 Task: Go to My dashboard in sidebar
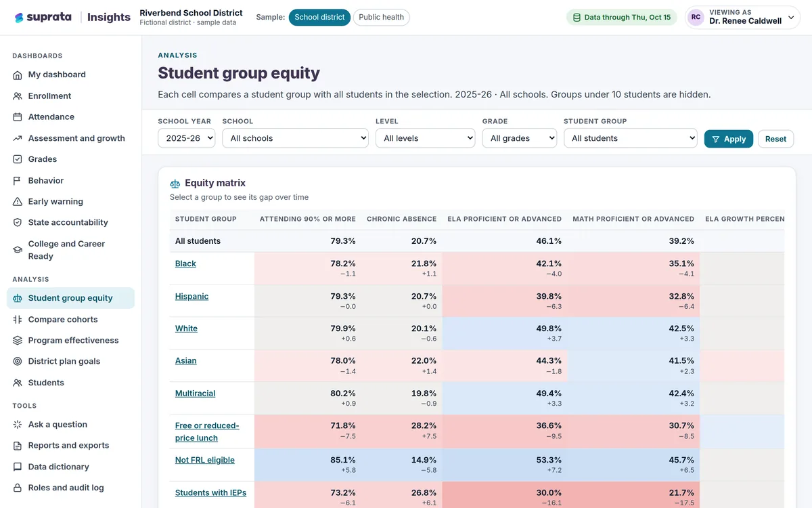[70, 75]
